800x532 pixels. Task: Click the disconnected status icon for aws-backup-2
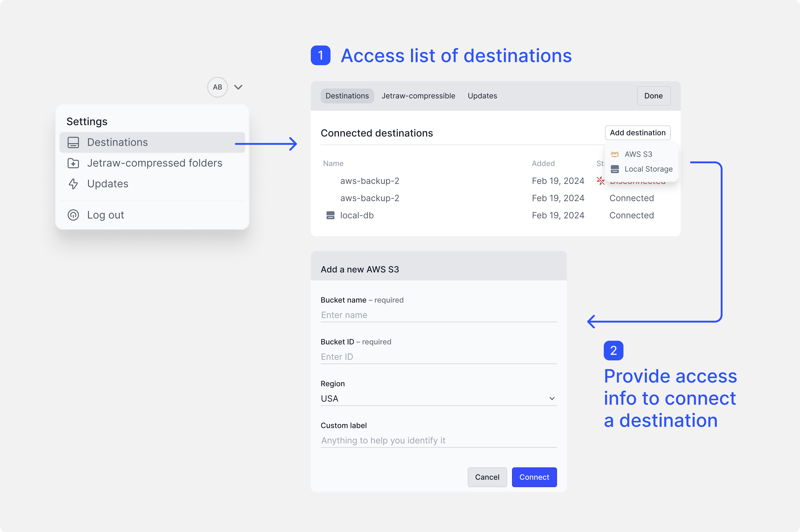point(600,181)
